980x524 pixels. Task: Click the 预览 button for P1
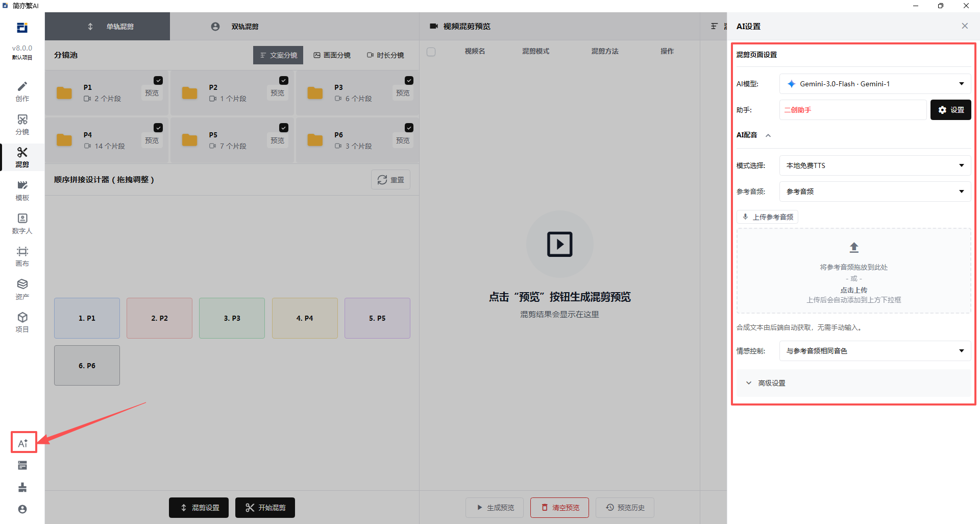click(x=152, y=93)
